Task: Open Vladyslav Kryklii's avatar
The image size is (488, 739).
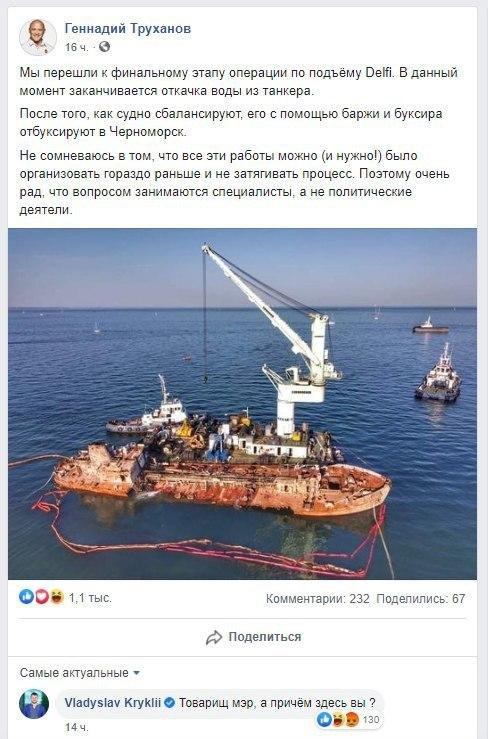Action: pyautogui.click(x=34, y=704)
